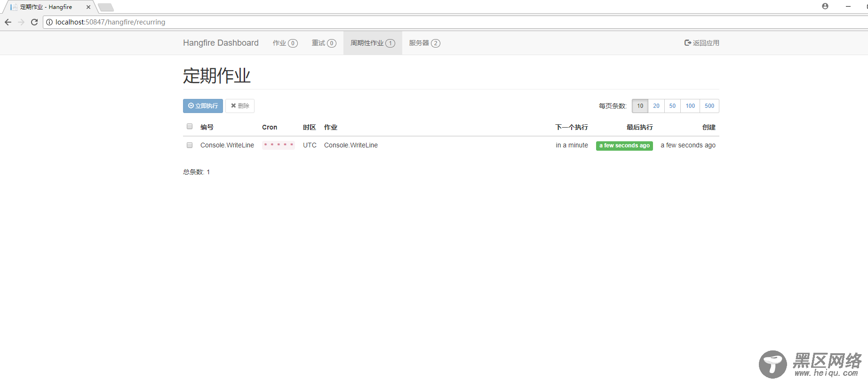Image resolution: width=868 pixels, height=381 pixels.
Task: Close the 定期作业 - Hangfire tab
Action: (x=88, y=7)
